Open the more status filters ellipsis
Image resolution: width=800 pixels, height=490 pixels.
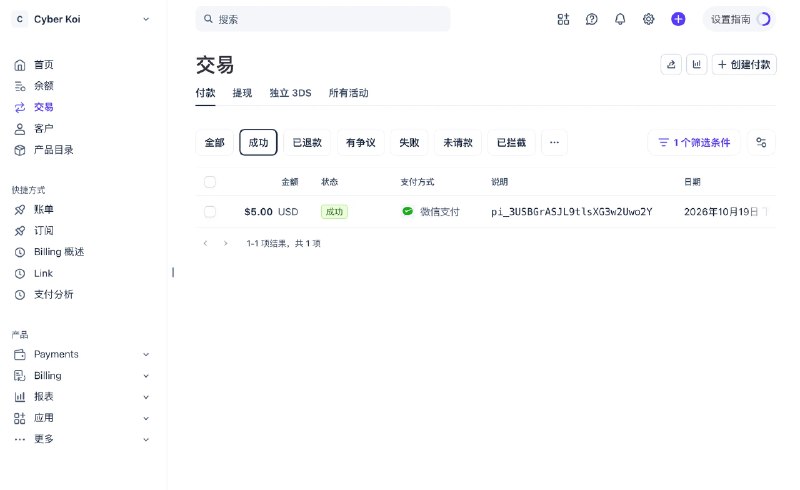point(555,142)
